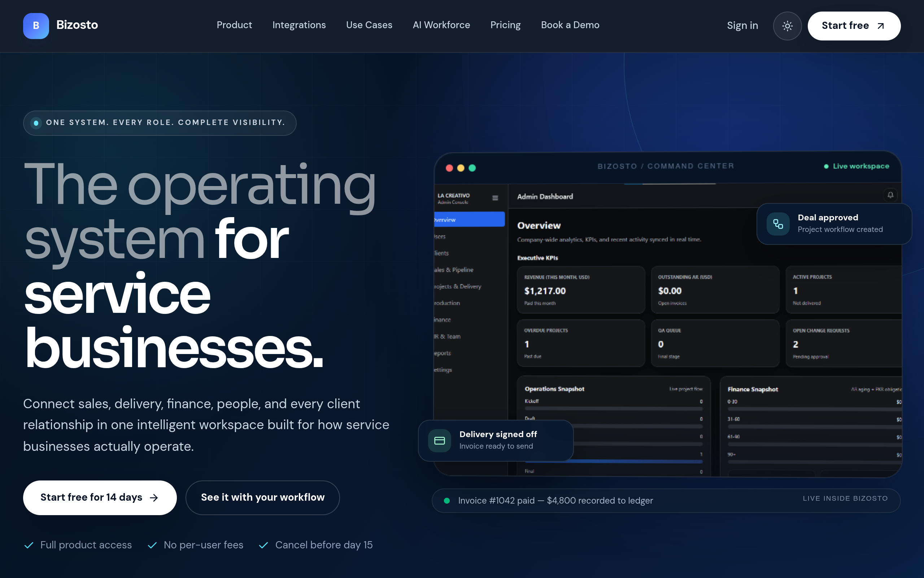This screenshot has height=578, width=924.
Task: Select Overview in the dashboard sidebar
Action: [469, 219]
